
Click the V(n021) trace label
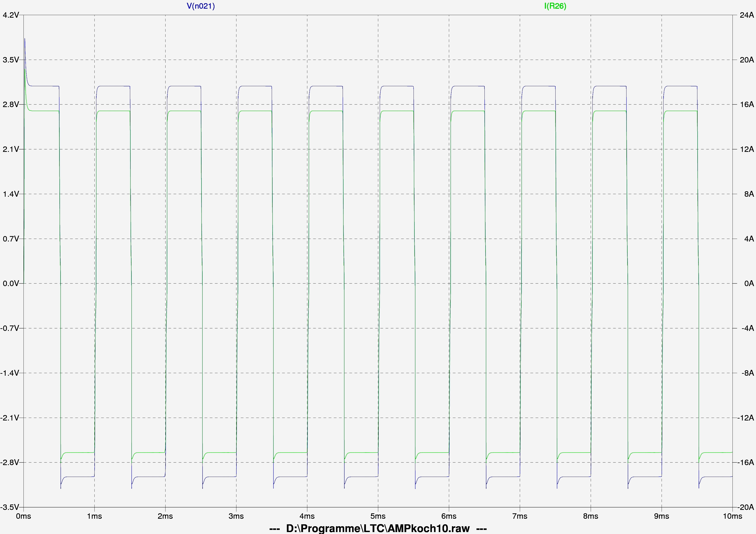[x=200, y=6]
